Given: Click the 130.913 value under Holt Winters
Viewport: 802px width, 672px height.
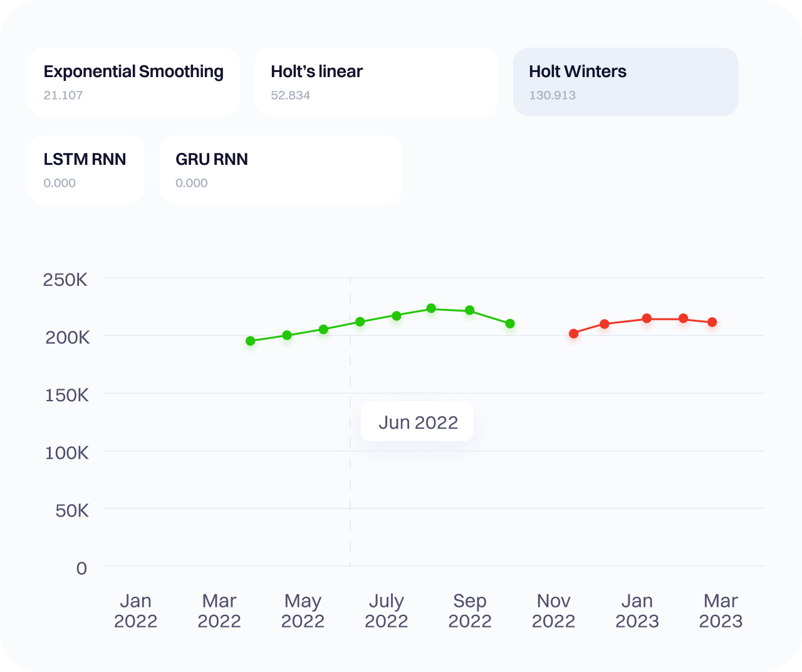Looking at the screenshot, I should tap(552, 95).
